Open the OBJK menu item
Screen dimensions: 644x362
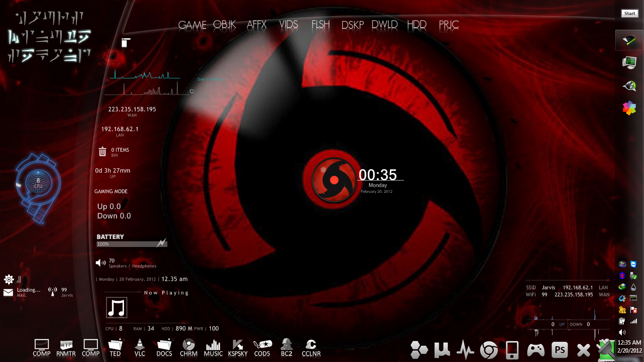(x=224, y=25)
